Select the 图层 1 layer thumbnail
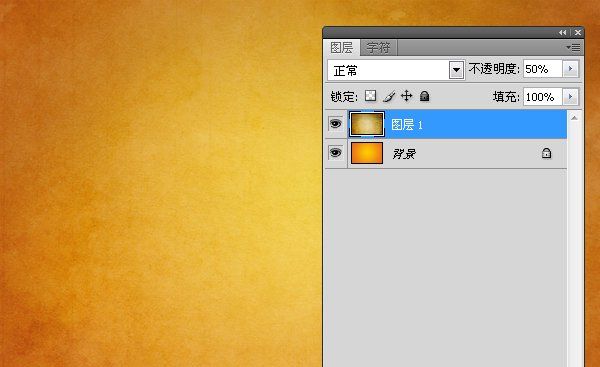 [x=367, y=124]
